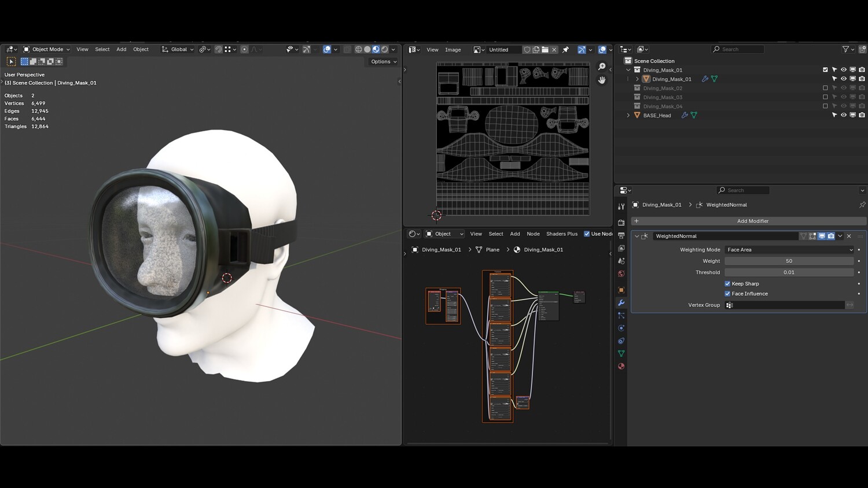
Task: Remove the WeightedNormal modifier with X
Action: click(x=849, y=236)
